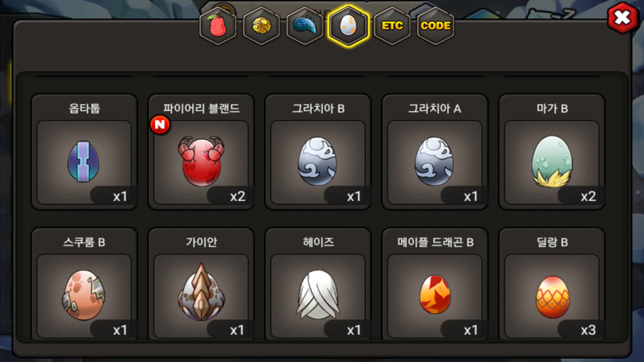Screen dimensions: 644x362
Task: Switch to the gold nugget tab
Action: tap(261, 26)
